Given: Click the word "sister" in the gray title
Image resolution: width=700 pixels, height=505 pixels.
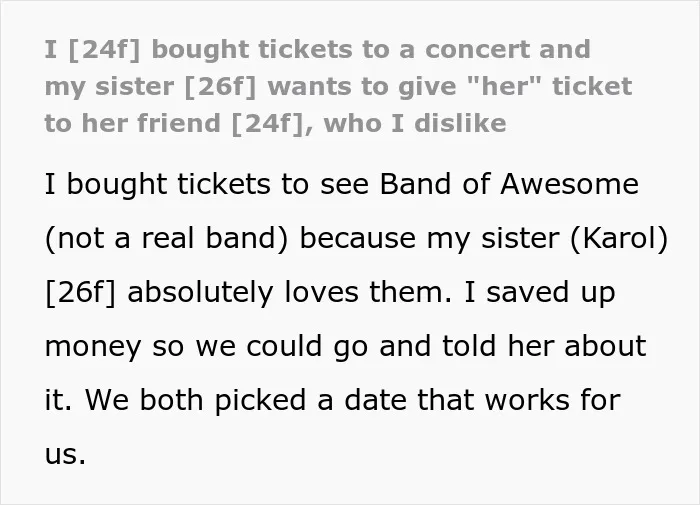Looking at the screenshot, I should (134, 86).
